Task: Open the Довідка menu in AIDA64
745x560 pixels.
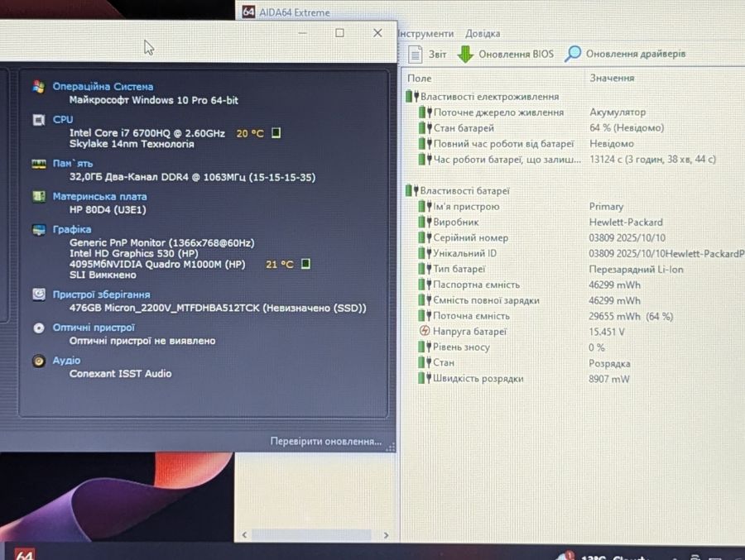Action: click(483, 34)
